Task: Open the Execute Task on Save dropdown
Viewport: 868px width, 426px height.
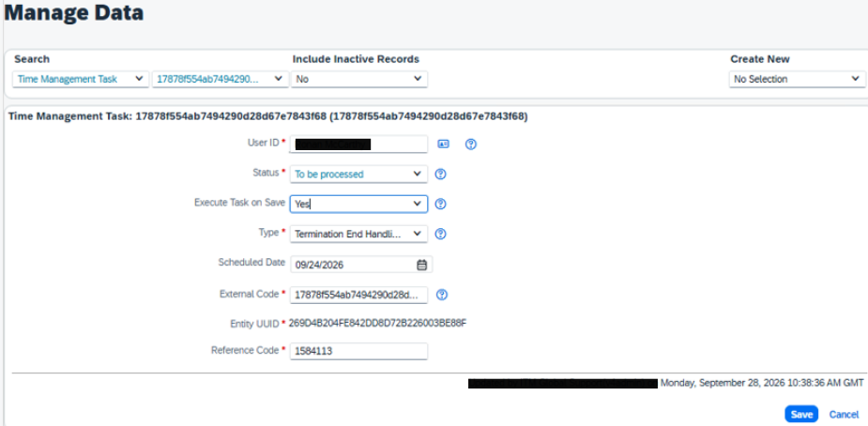Action: (x=358, y=205)
